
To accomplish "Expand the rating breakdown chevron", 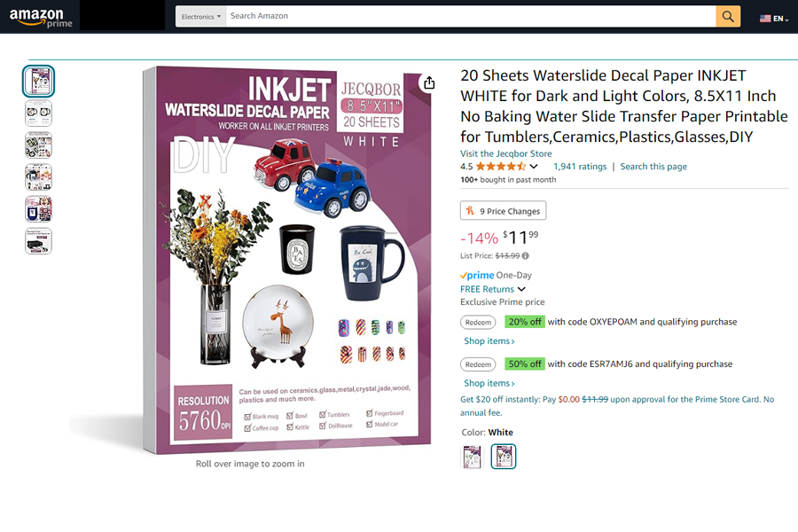I will pos(534,167).
